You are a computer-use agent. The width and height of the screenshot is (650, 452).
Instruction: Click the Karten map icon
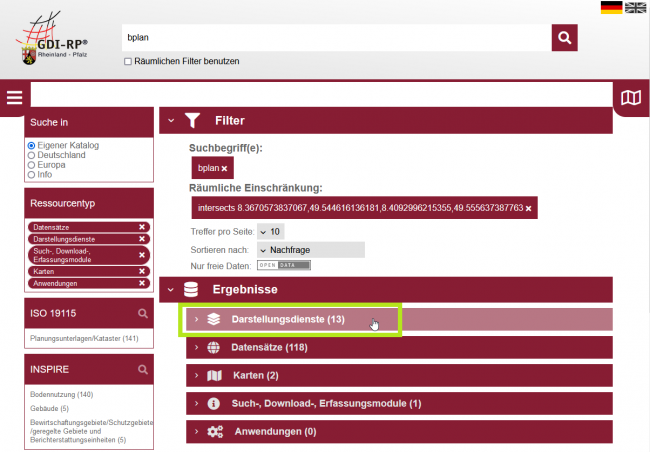click(x=214, y=376)
